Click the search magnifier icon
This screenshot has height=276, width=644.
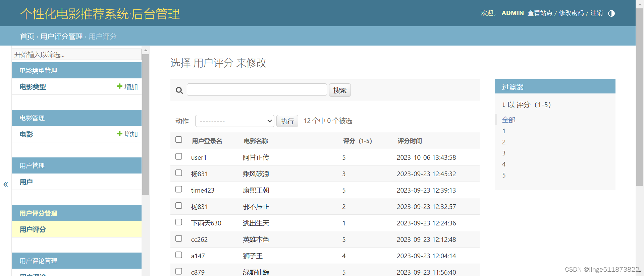pos(179,90)
